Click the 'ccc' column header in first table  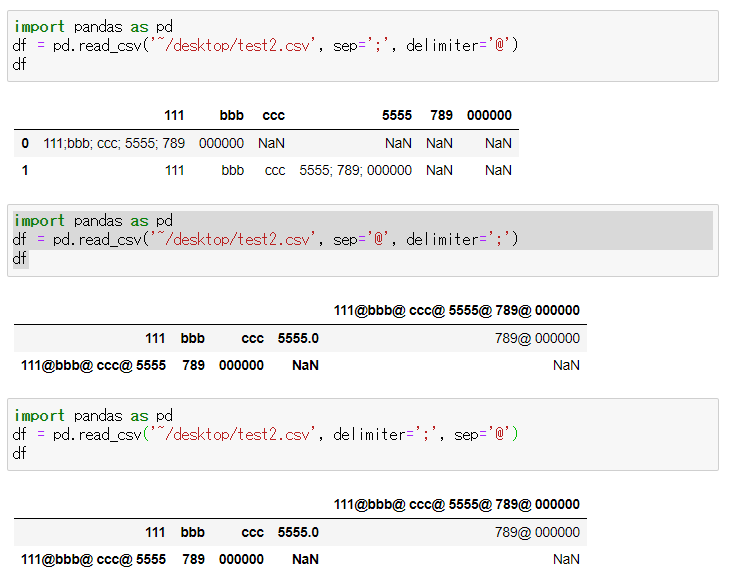coord(273,116)
